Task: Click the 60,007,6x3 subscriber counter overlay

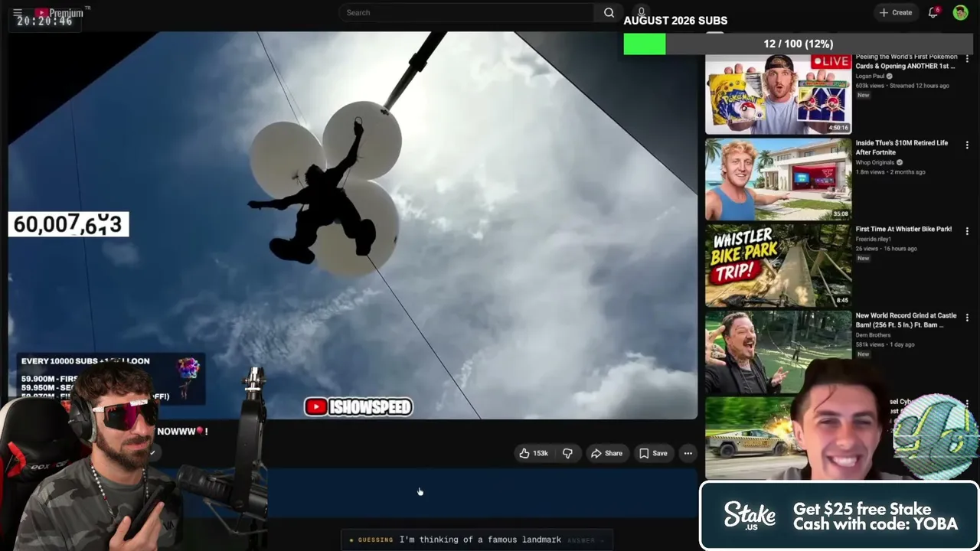Action: (x=68, y=224)
